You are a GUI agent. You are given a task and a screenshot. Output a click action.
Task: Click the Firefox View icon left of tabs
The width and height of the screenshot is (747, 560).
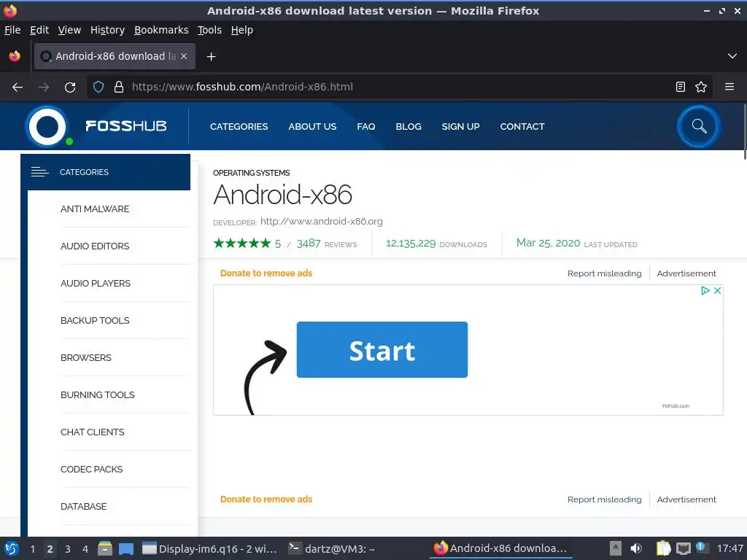coord(15,56)
